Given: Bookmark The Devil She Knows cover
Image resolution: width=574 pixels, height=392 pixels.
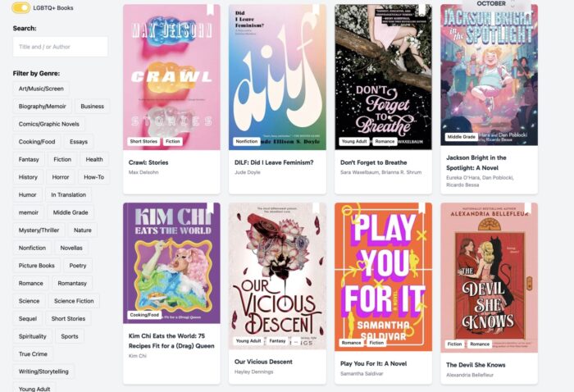Looking at the screenshot, I should (528, 208).
